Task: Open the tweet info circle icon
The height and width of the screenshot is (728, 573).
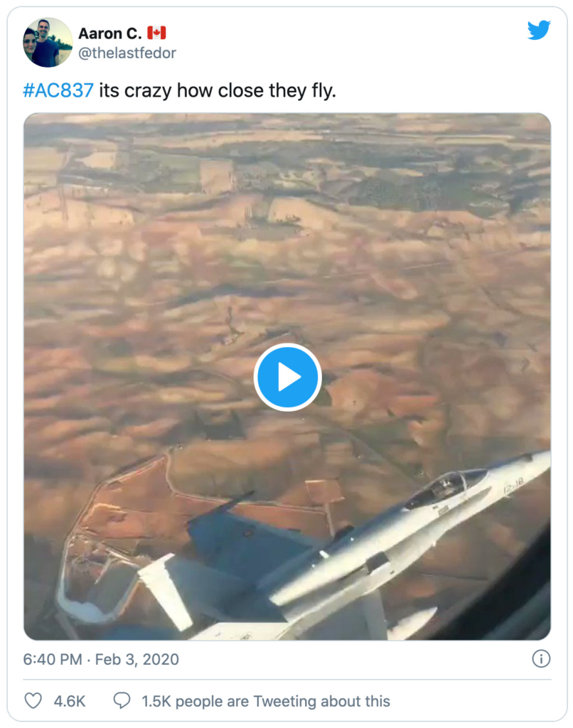Action: (x=541, y=658)
